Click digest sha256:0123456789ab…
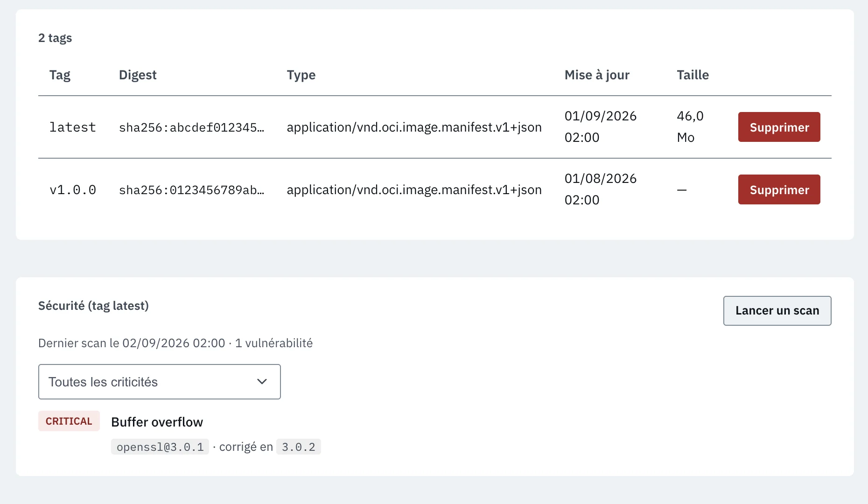This screenshot has height=504, width=868. 191,190
